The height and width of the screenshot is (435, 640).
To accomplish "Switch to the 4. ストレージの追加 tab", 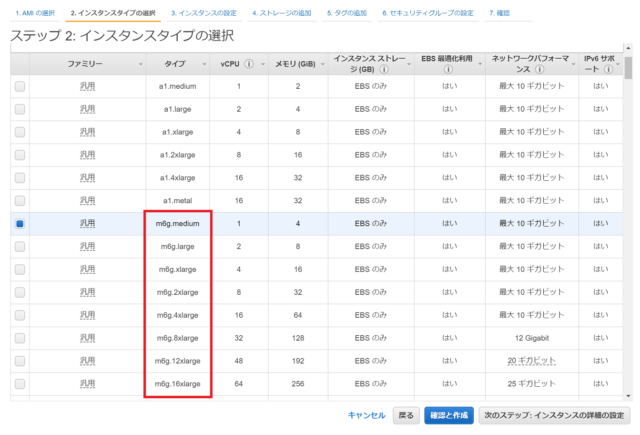I will point(281,14).
